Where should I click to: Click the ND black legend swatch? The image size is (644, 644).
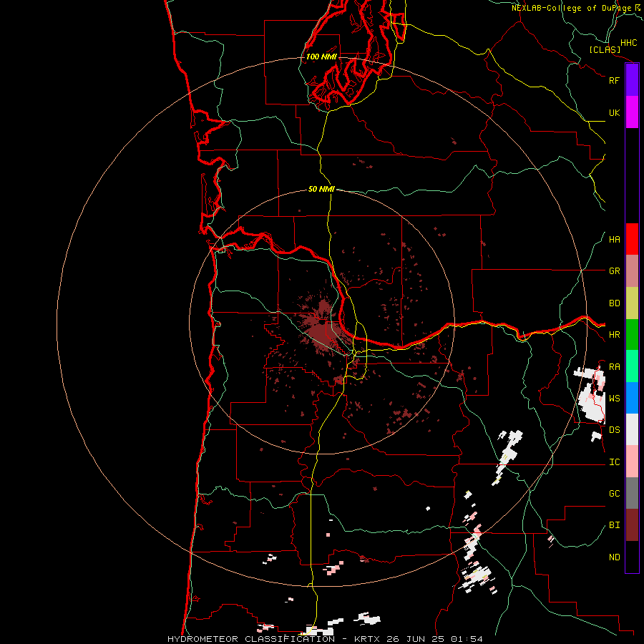632,557
